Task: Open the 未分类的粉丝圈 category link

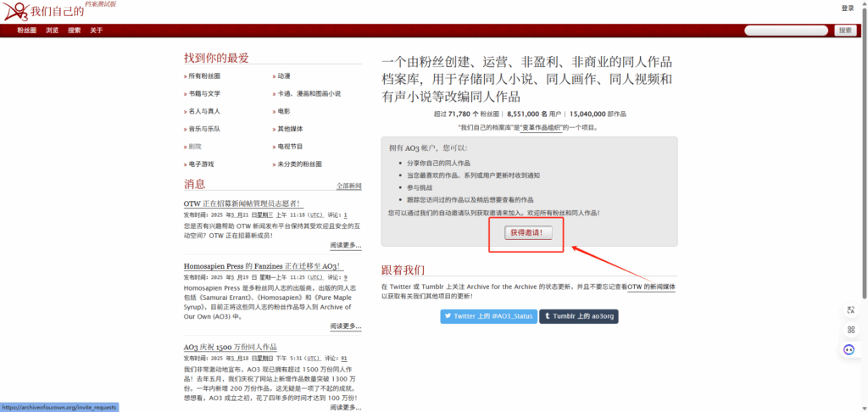Action: point(299,164)
